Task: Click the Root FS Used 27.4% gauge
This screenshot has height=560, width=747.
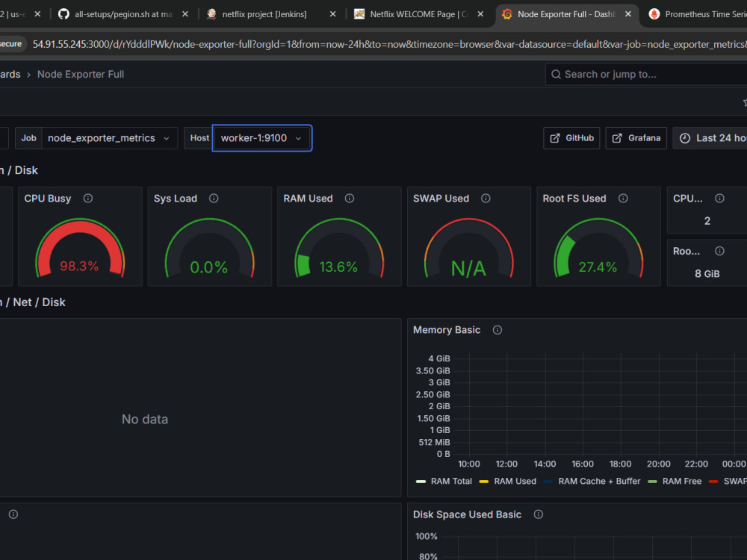Action: (x=598, y=249)
